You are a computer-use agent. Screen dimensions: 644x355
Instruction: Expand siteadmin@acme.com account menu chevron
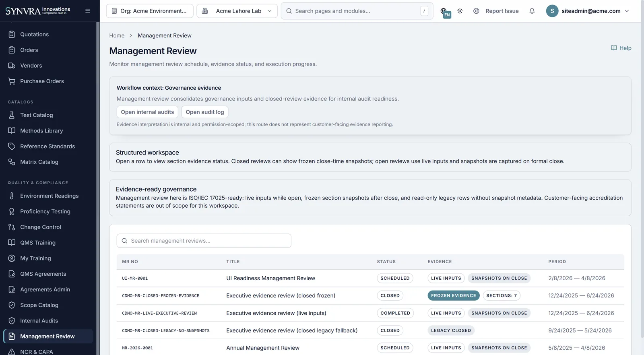tap(627, 11)
